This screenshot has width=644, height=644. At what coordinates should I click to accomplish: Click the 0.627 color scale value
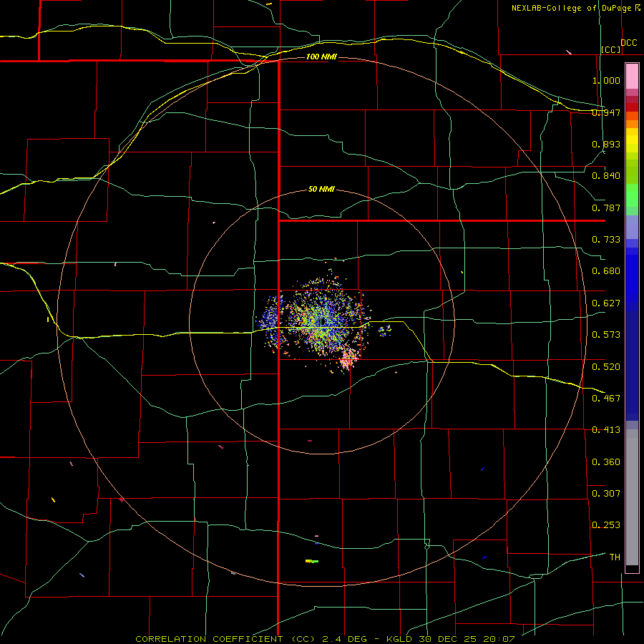coord(606,303)
